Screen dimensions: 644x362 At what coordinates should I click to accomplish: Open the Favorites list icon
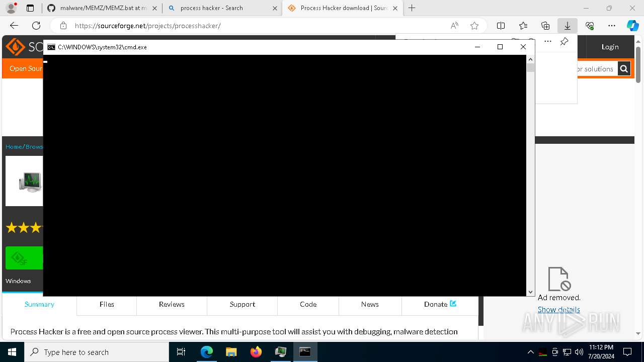click(x=523, y=26)
